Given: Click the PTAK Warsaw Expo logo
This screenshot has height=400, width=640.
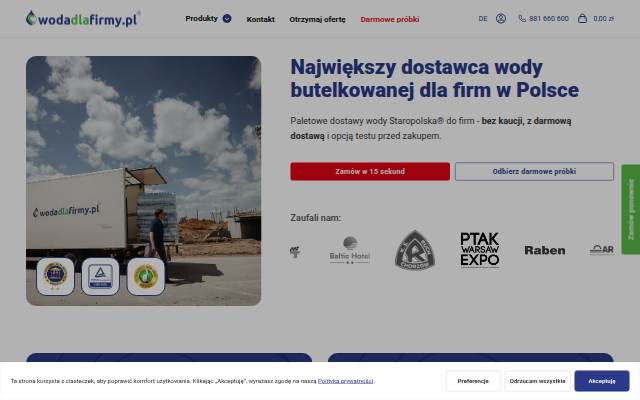Looking at the screenshot, I should [x=480, y=250].
